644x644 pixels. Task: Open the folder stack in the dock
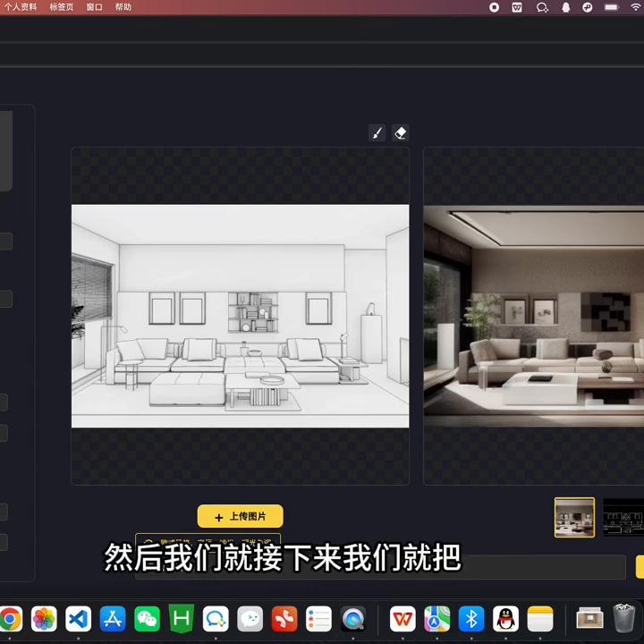[589, 619]
